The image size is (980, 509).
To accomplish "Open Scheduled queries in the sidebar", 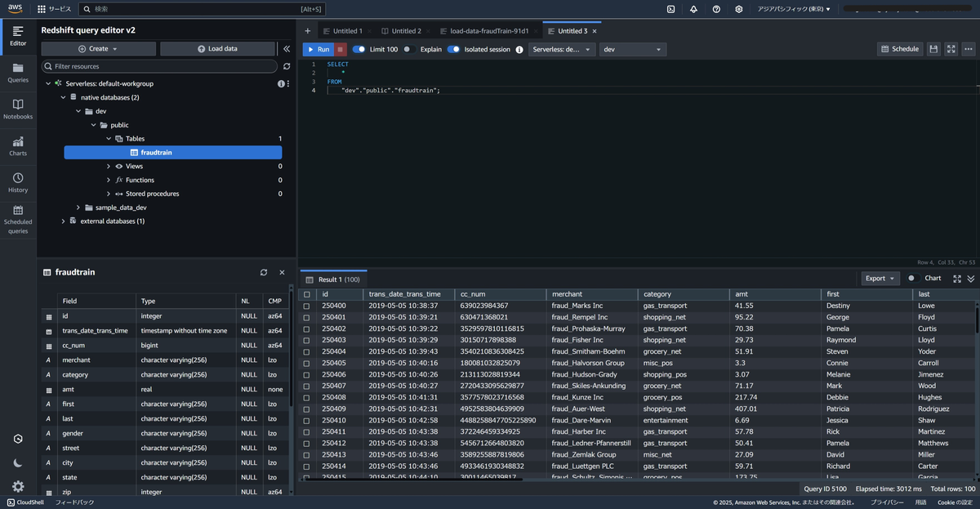I will tap(18, 220).
